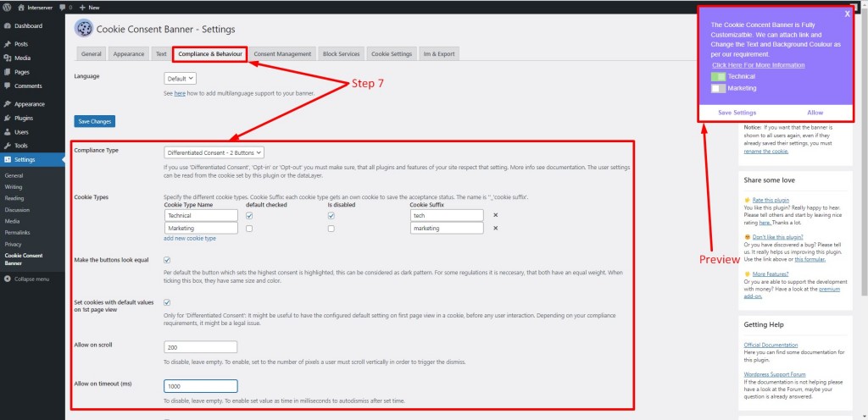Open Official Documentation link
The height and width of the screenshot is (420, 868).
771,345
